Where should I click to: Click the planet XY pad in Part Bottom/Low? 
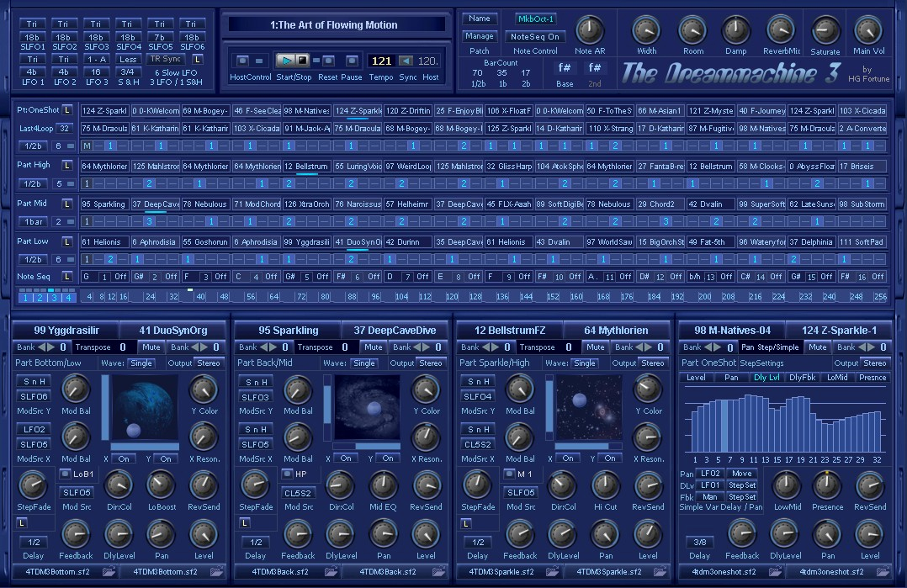point(146,408)
